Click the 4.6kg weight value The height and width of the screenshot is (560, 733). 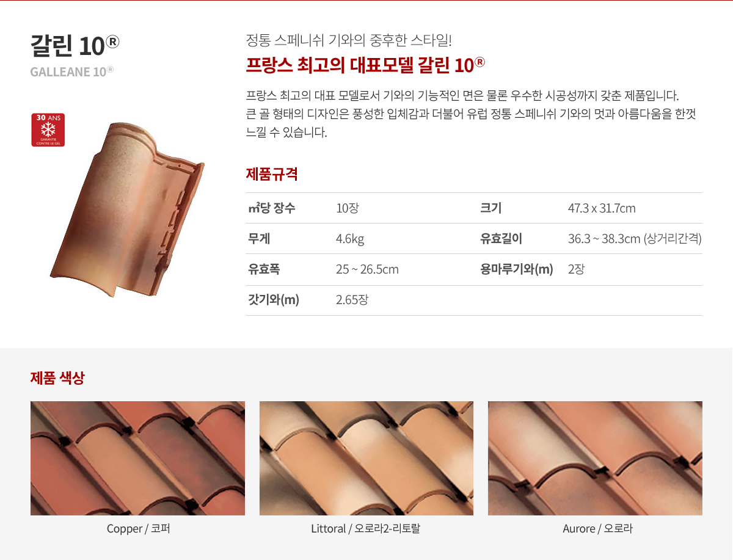coord(350,239)
